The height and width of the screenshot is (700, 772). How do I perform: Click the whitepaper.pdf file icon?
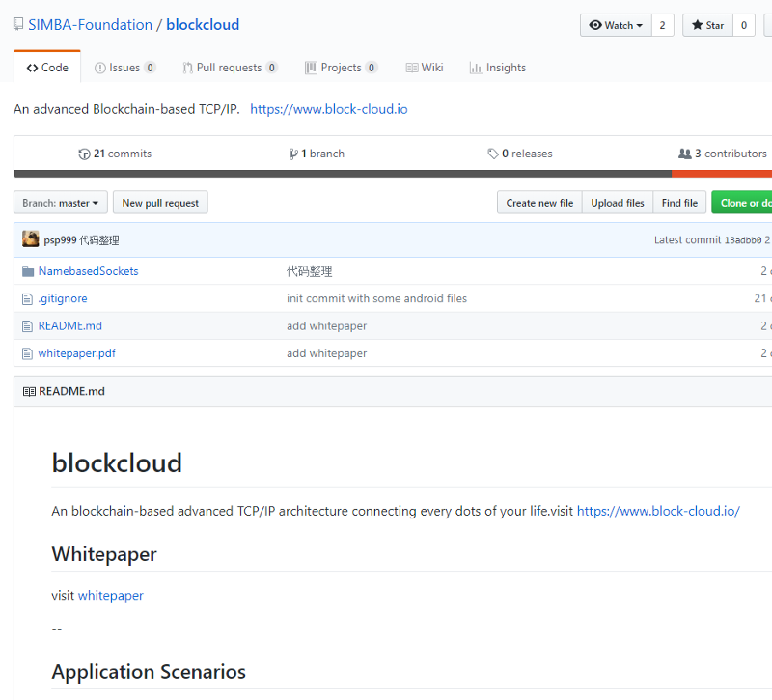pyautogui.click(x=28, y=353)
